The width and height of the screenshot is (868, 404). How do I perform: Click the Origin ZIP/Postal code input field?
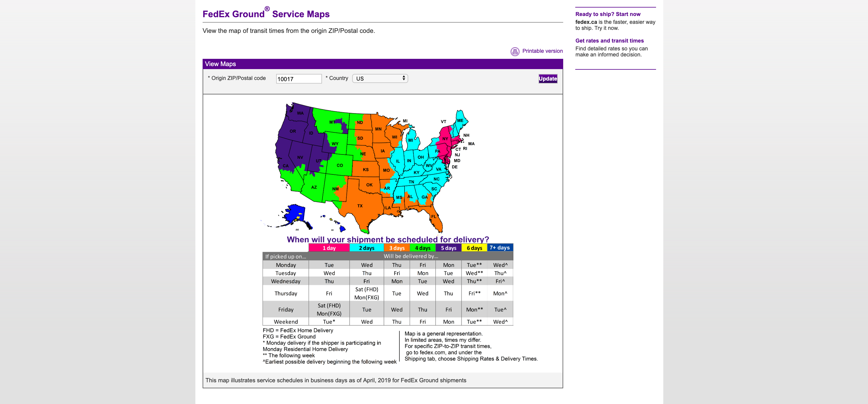(x=297, y=79)
